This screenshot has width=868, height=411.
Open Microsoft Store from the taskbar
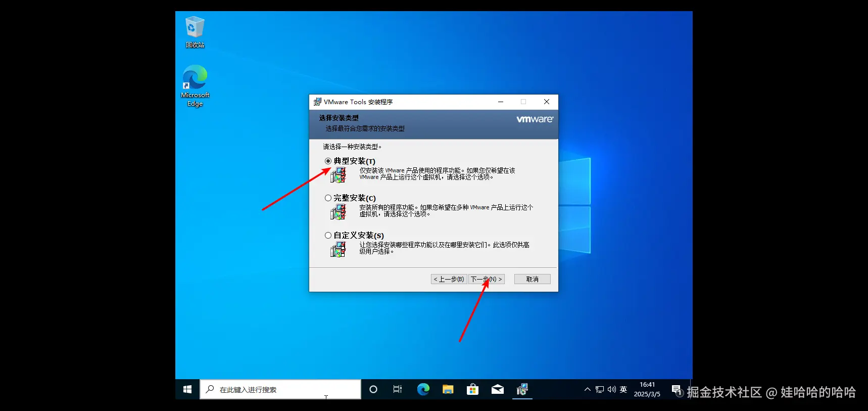(x=472, y=389)
